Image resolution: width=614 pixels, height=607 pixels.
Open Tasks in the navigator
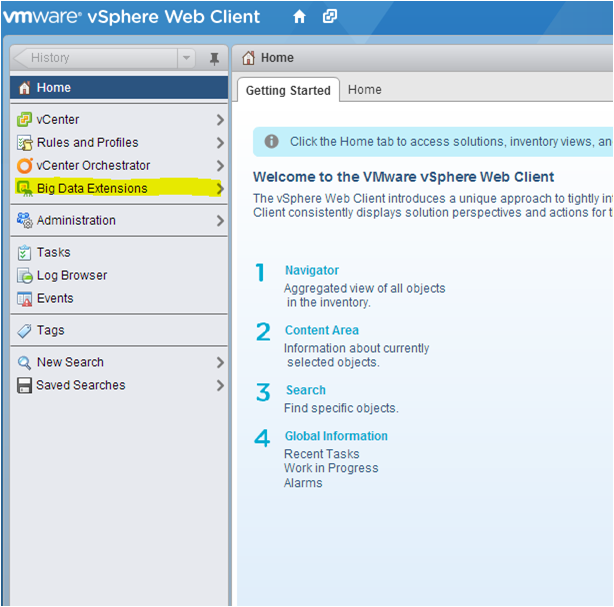point(119,252)
